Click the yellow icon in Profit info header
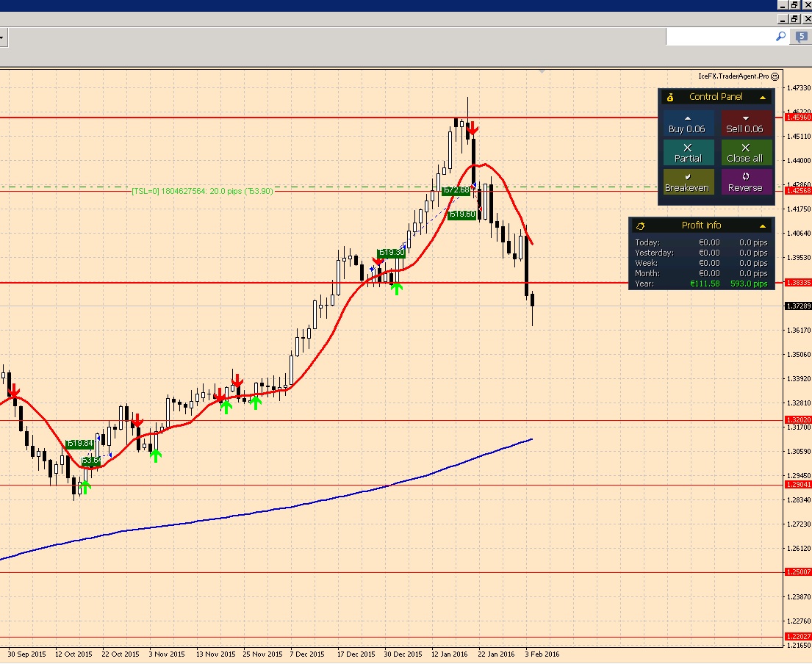This screenshot has height=664, width=812. (641, 225)
